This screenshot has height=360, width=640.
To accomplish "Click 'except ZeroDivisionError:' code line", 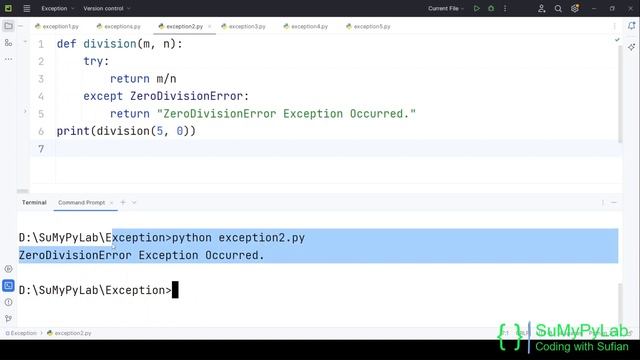I will [166, 96].
